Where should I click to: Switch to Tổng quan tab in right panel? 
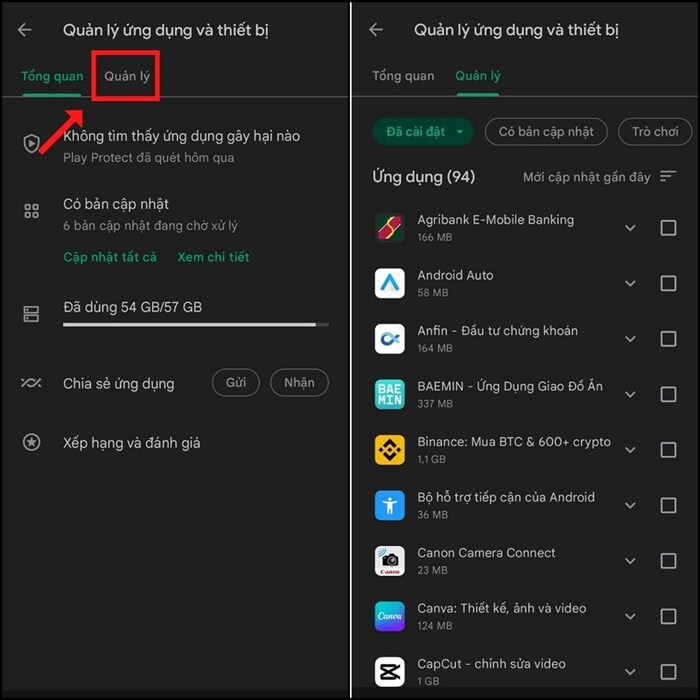[x=403, y=76]
